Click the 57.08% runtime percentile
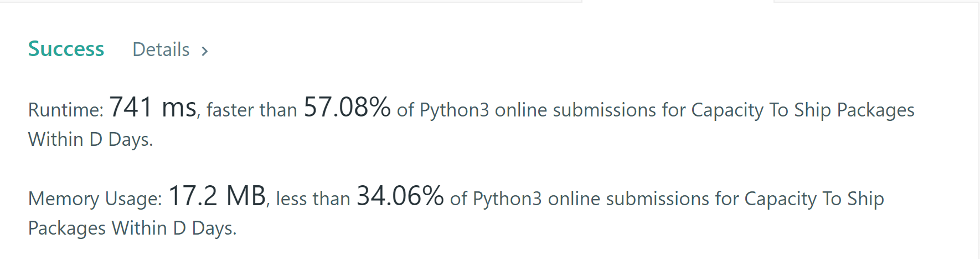The width and height of the screenshot is (980, 259). coord(347,108)
